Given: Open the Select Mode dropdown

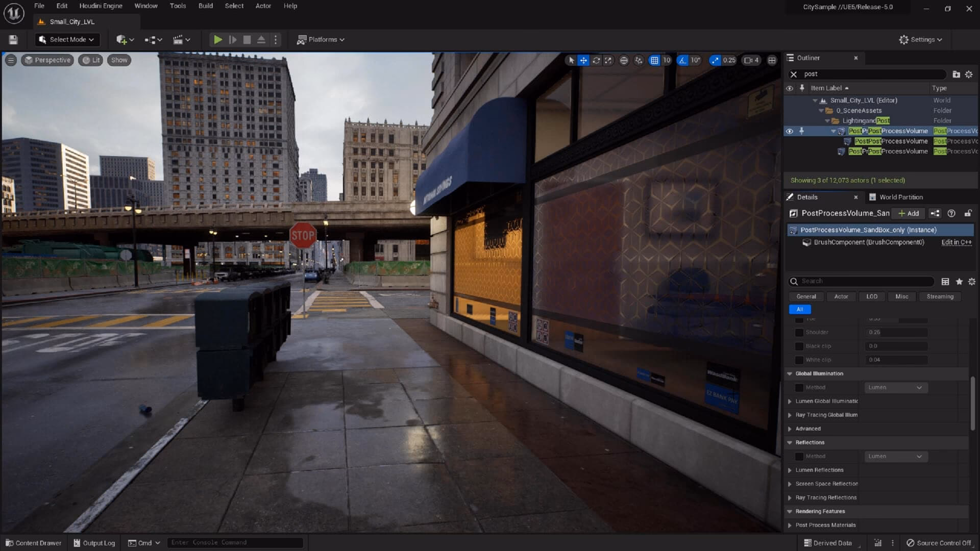Looking at the screenshot, I should (x=66, y=39).
